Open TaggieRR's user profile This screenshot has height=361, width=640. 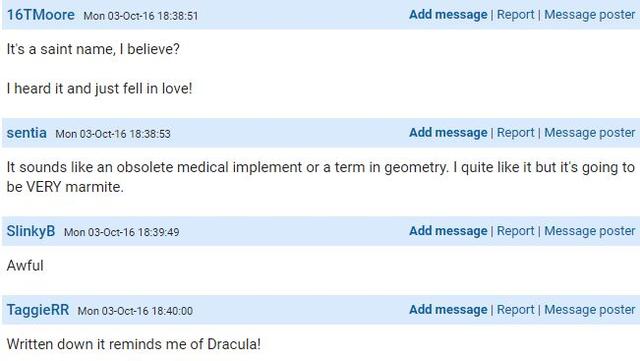tap(38, 310)
